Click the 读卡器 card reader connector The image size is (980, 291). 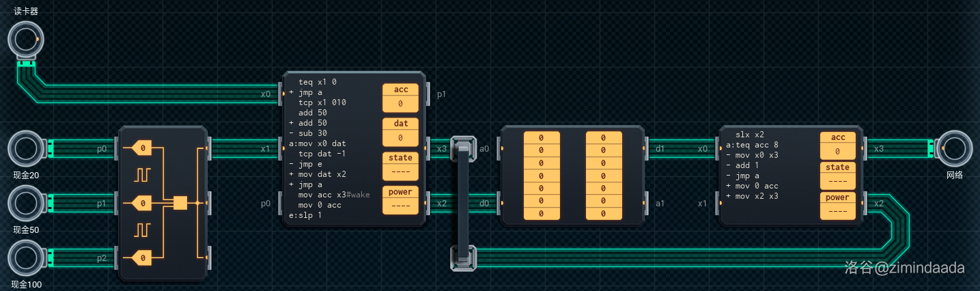26,40
